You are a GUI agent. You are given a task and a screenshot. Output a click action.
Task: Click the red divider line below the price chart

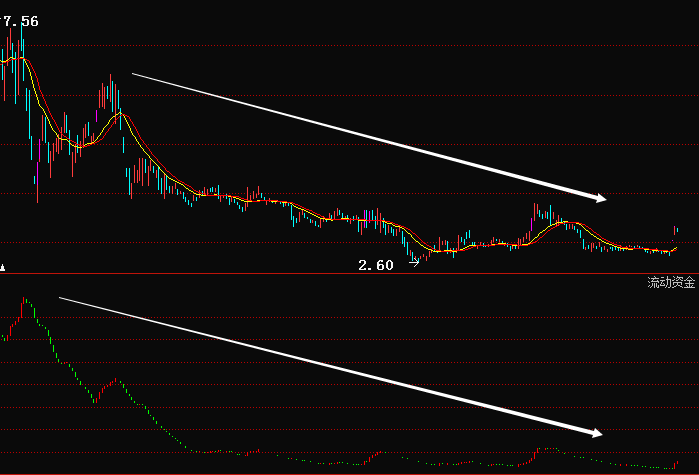(349, 273)
